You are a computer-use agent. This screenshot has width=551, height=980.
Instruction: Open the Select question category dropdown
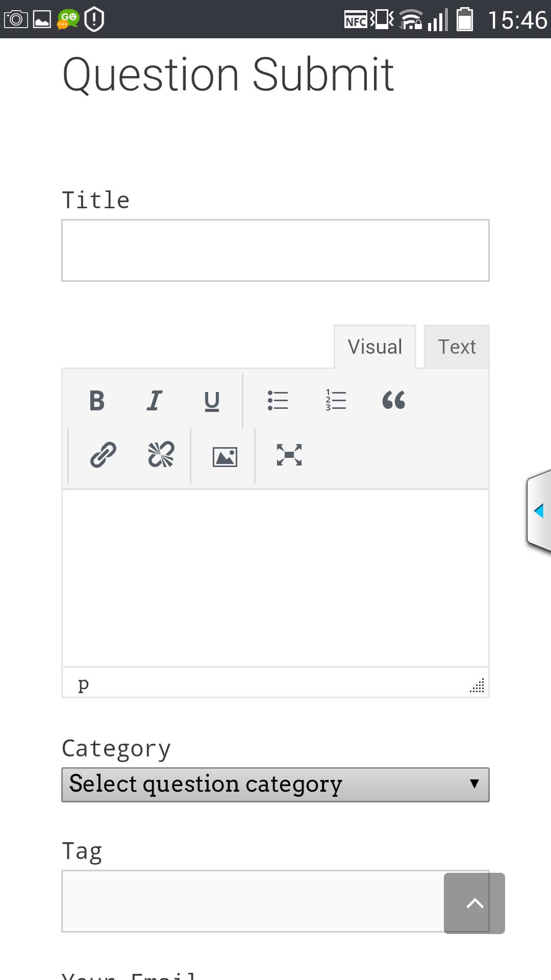275,785
